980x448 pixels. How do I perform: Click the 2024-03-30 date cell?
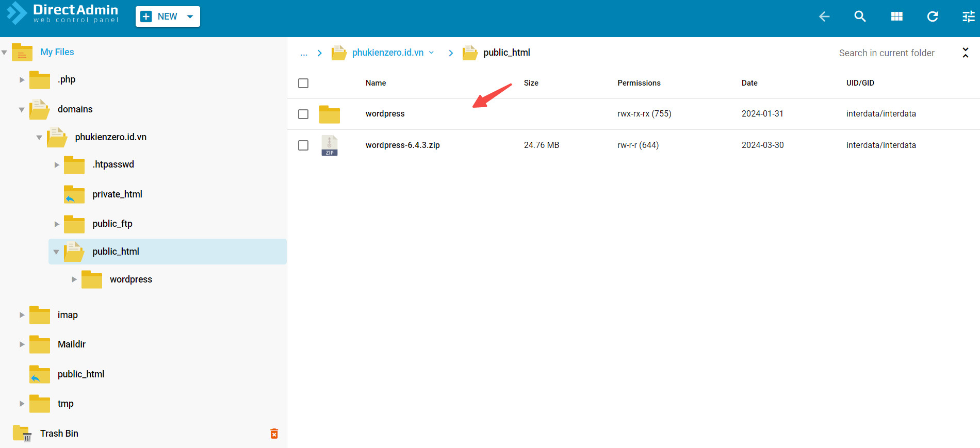pos(763,145)
